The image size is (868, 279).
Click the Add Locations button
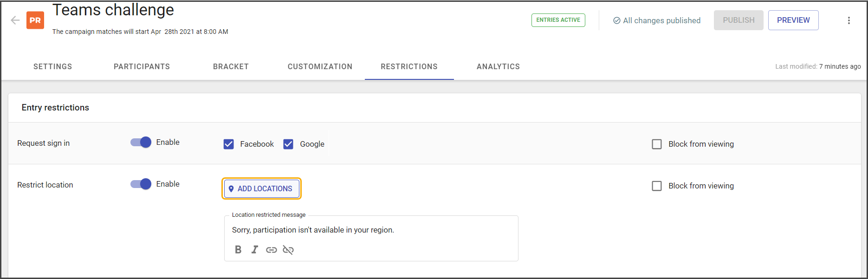(262, 188)
